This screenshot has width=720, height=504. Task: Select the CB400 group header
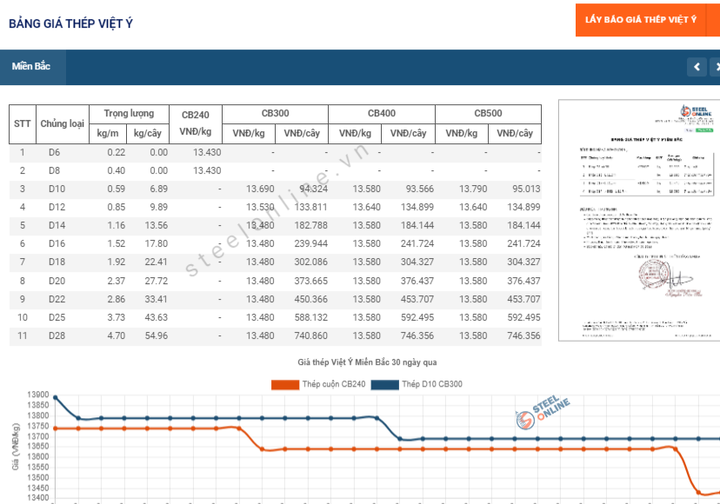click(382, 114)
